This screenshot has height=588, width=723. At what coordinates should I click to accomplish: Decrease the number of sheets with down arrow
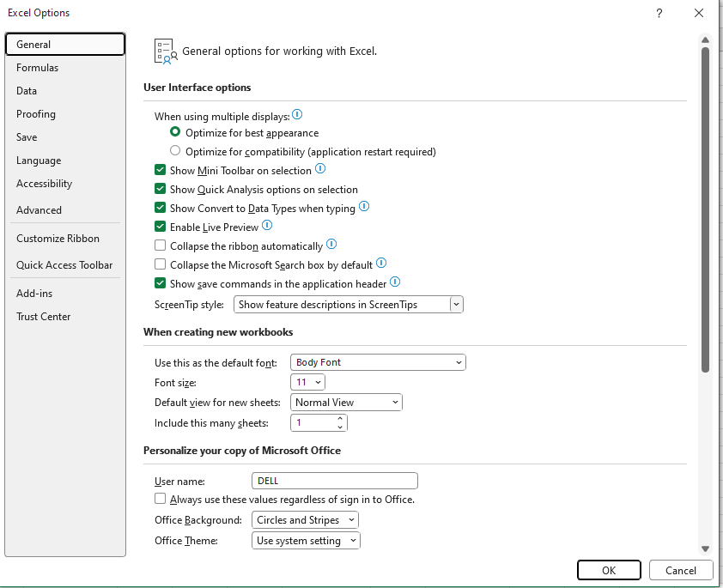pyautogui.click(x=340, y=427)
